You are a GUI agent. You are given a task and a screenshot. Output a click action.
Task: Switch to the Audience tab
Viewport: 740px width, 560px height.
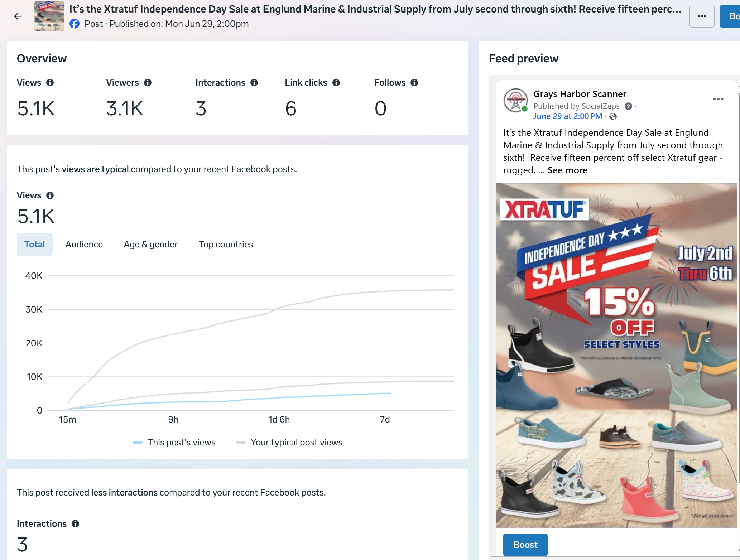tap(84, 245)
